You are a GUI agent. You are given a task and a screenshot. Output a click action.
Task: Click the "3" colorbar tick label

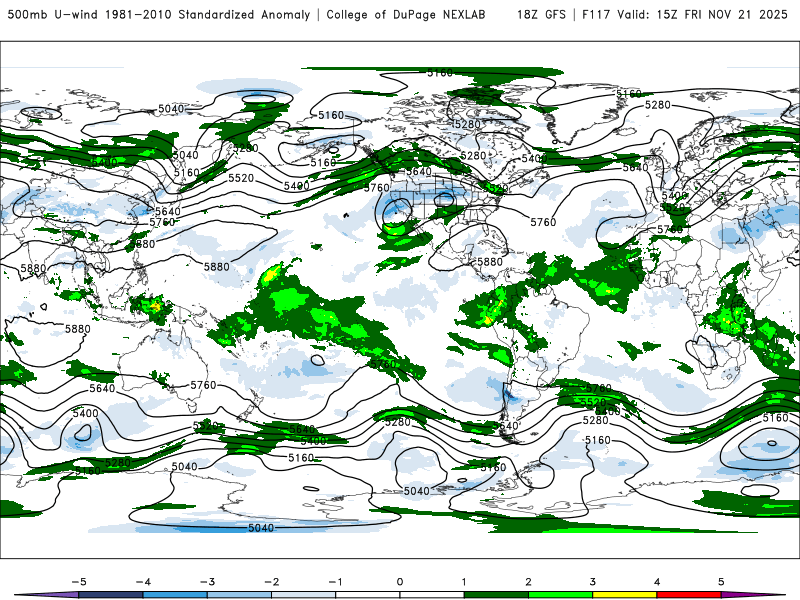coord(592,582)
